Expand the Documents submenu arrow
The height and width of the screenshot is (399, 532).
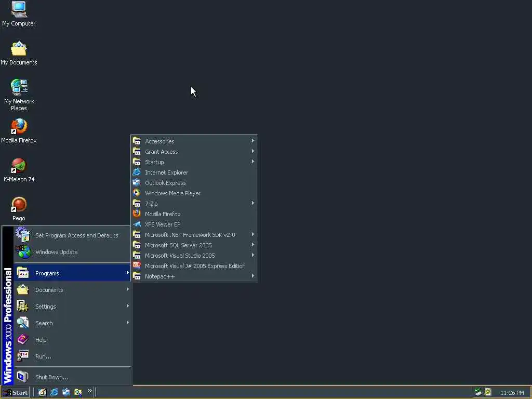pos(128,289)
